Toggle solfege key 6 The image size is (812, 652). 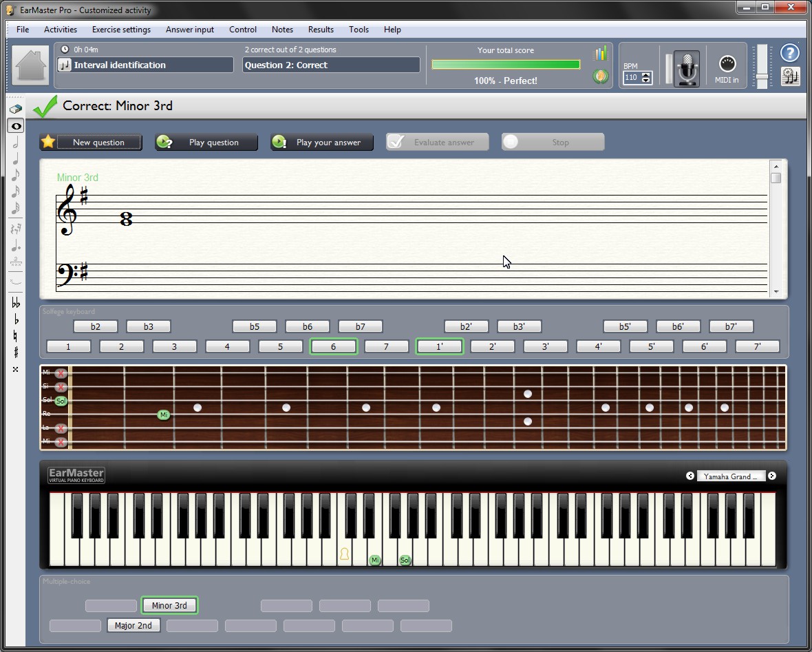[x=334, y=346]
